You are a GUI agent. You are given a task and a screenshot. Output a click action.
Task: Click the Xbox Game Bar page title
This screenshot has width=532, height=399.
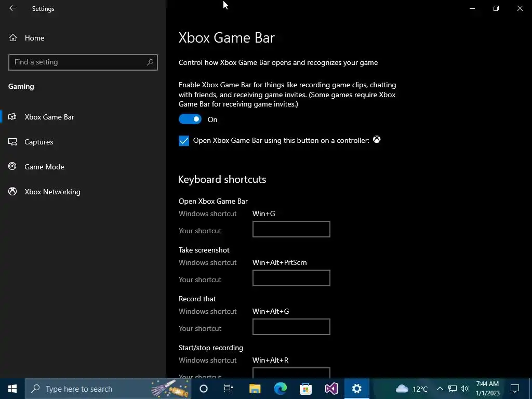click(227, 37)
